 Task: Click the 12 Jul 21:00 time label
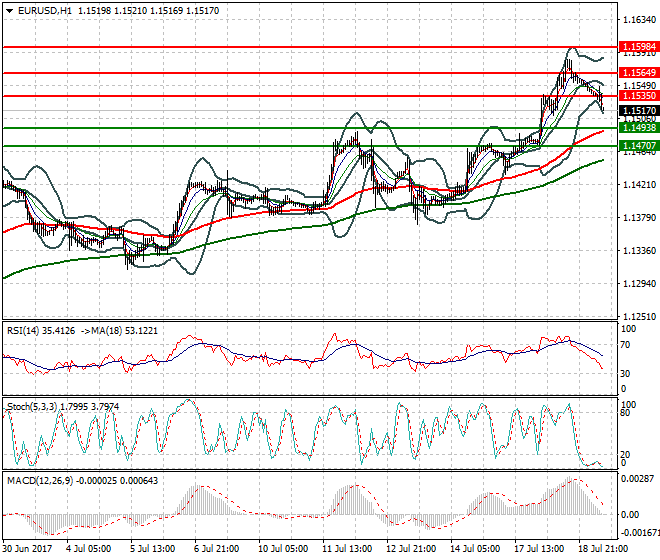[x=411, y=549]
